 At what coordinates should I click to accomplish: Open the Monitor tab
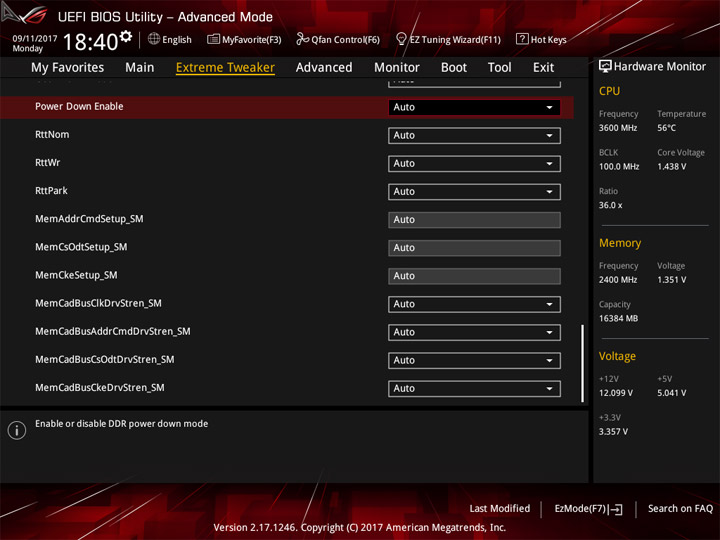pos(397,68)
